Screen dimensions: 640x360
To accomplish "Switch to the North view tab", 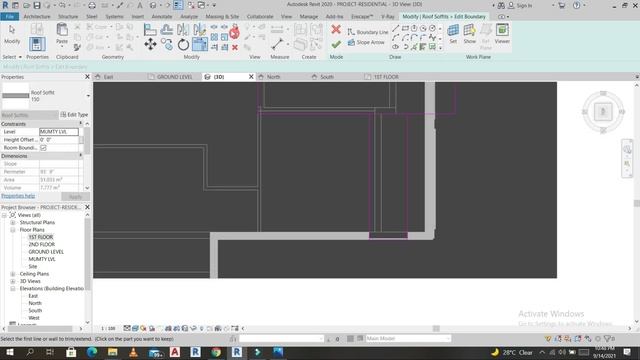I will tap(273, 77).
